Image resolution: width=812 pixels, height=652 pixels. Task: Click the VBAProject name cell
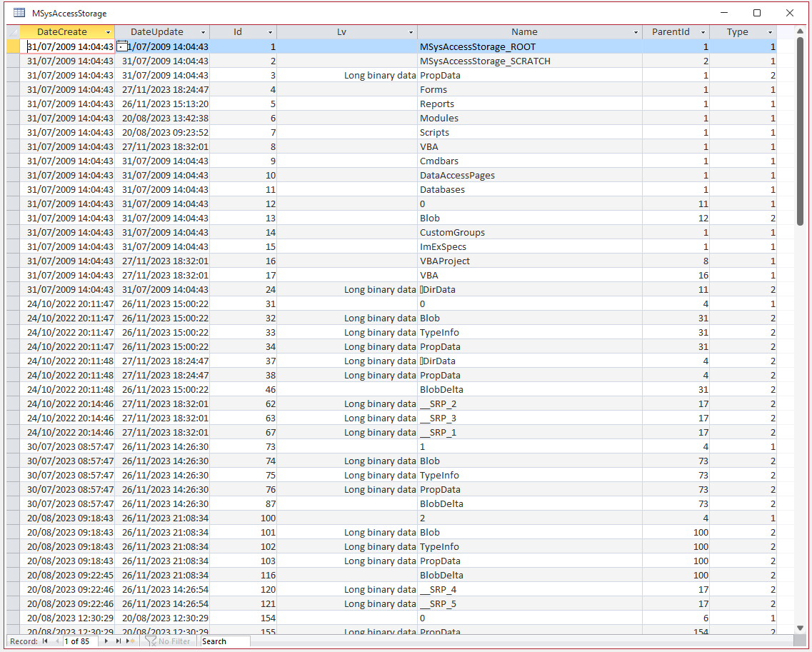[x=530, y=261]
